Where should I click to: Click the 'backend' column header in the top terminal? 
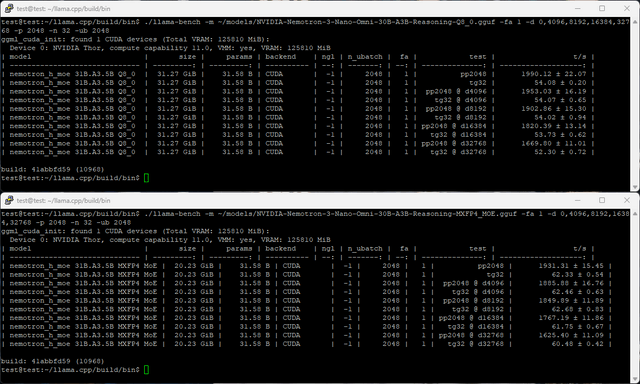coord(280,57)
